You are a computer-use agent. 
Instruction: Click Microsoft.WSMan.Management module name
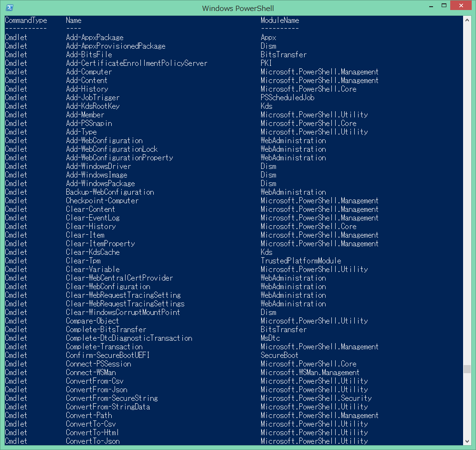[x=310, y=373]
